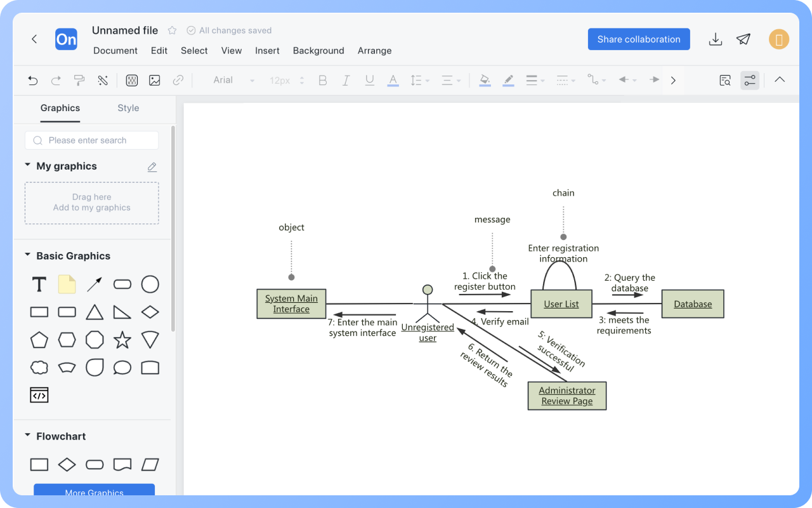
Task: Switch to the Style tab
Action: 128,108
